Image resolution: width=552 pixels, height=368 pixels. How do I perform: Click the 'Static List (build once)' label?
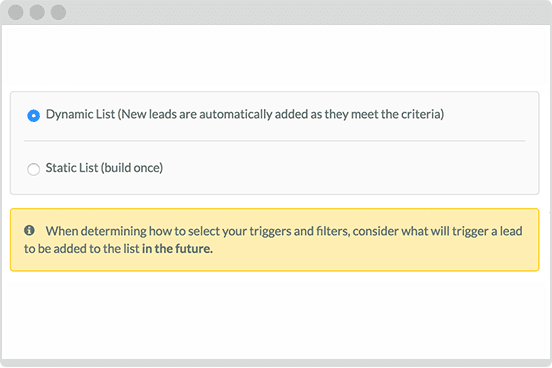pyautogui.click(x=104, y=168)
